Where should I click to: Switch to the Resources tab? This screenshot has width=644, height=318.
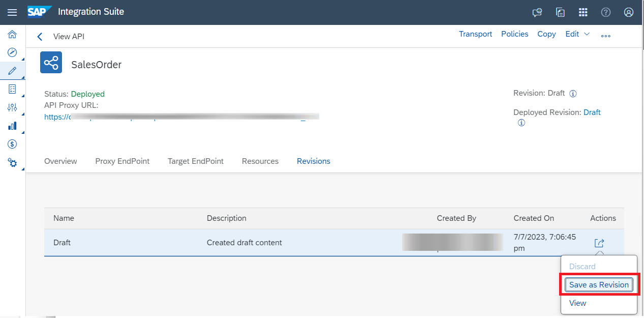[260, 161]
